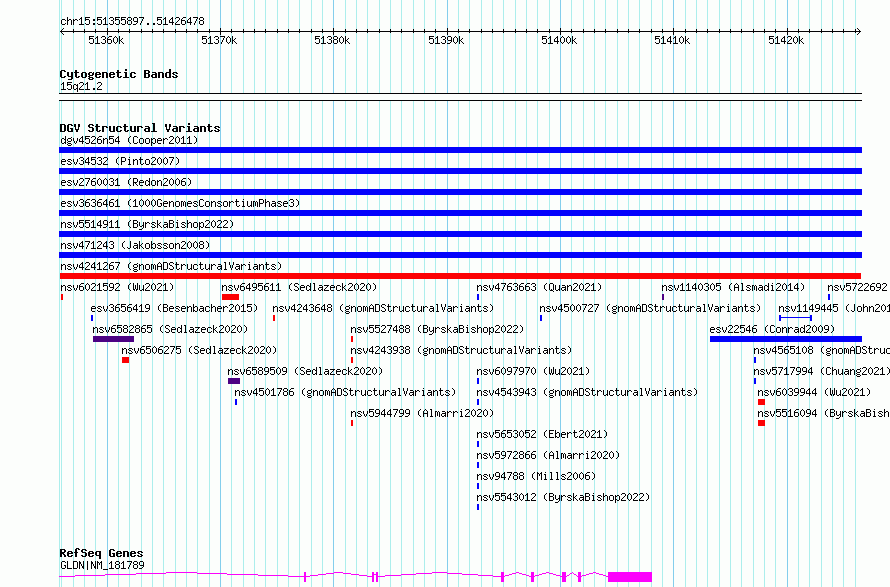Open nsv5543012 (ByrskaBishop2022) label

563,497
